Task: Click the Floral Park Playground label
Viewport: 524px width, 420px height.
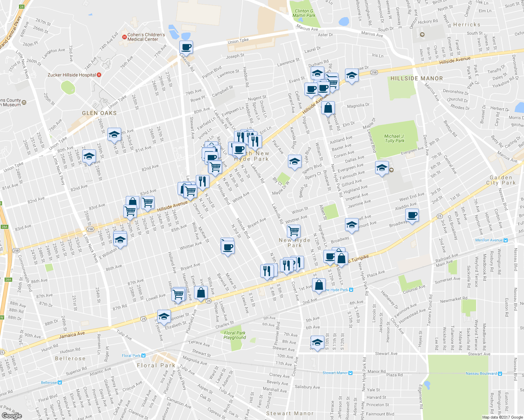Action: [x=235, y=335]
